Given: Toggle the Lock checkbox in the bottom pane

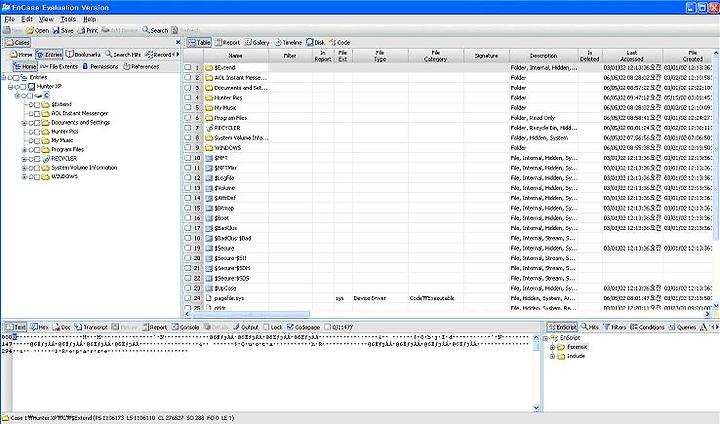Looking at the screenshot, I should (266, 327).
